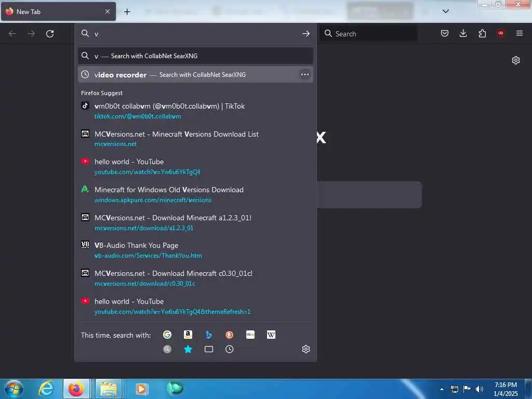The width and height of the screenshot is (532, 399).
Task: Open the VB-Audio Thank You Page suggestion
Action: (195, 250)
